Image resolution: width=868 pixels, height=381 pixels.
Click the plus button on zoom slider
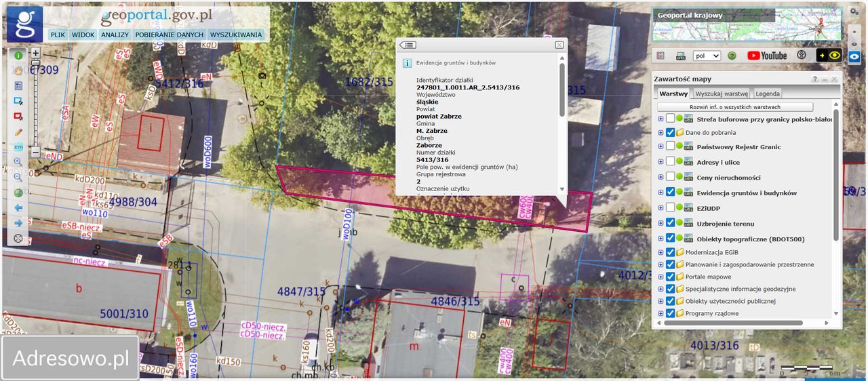[36, 53]
